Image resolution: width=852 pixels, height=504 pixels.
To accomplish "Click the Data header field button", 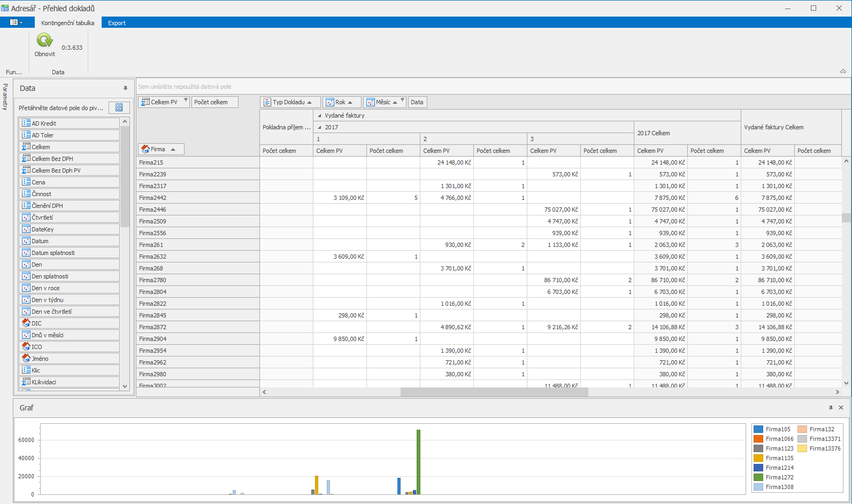I will [417, 102].
